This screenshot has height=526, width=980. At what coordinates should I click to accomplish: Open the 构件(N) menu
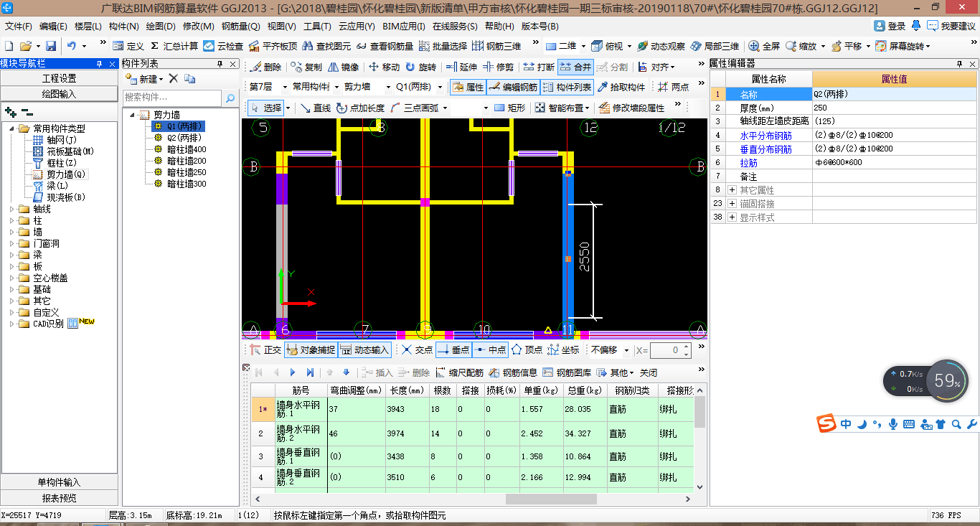click(x=123, y=27)
